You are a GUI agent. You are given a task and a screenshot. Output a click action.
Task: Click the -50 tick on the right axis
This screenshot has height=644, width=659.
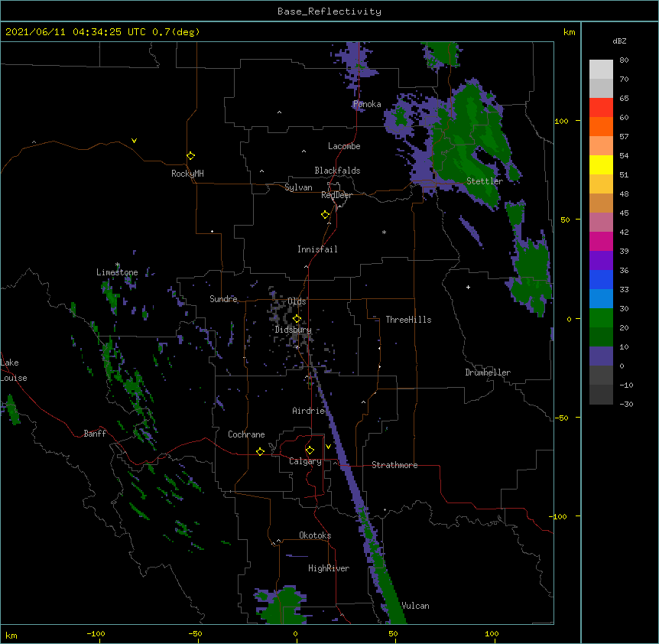562,418
